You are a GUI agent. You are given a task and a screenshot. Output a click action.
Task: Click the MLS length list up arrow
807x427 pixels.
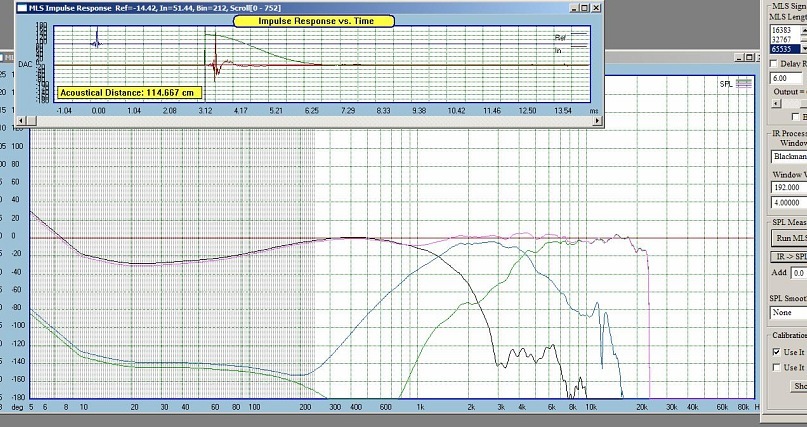[804, 30]
